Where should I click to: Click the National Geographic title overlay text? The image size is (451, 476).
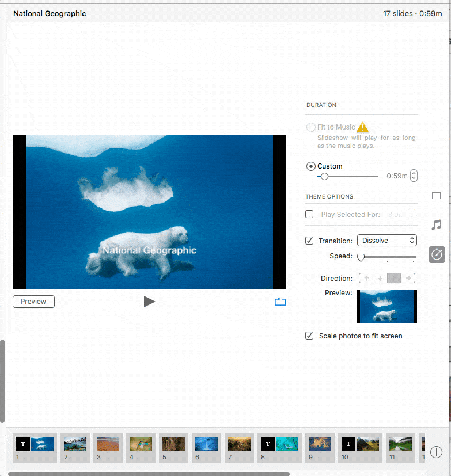[x=149, y=250]
